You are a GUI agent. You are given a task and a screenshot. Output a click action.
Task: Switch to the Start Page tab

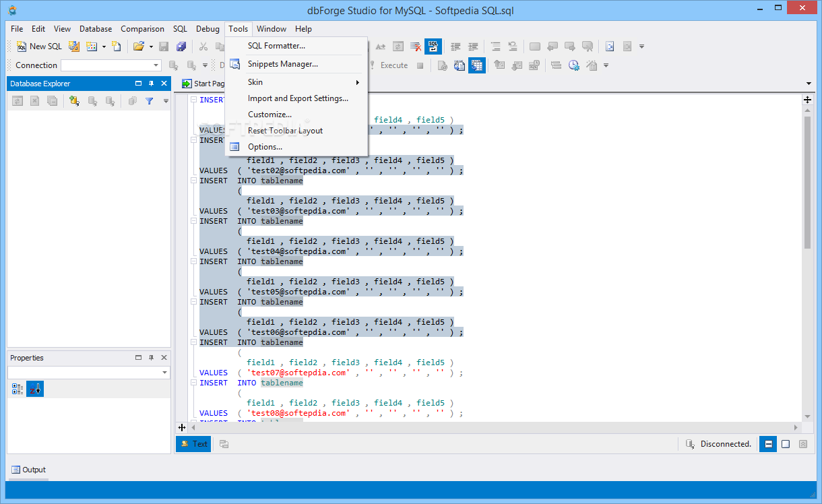pos(203,84)
